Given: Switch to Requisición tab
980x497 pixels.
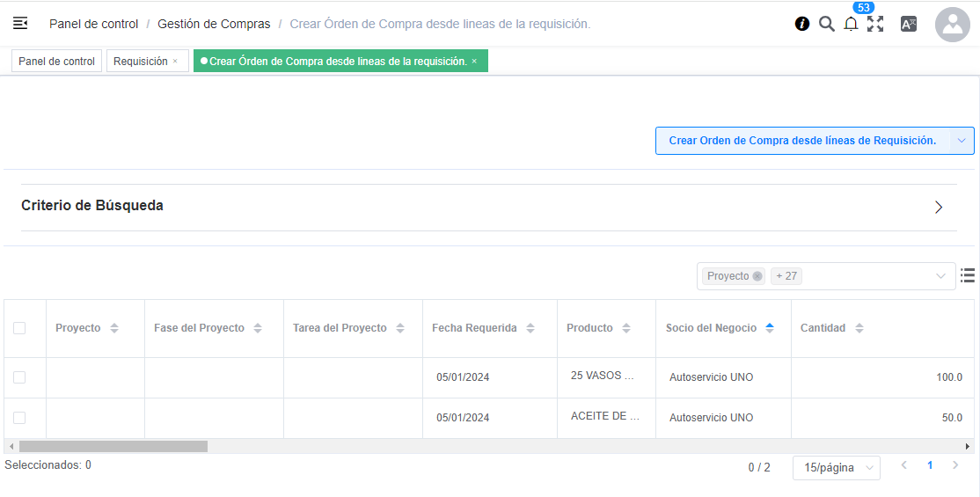Looking at the screenshot, I should pyautogui.click(x=141, y=62).
